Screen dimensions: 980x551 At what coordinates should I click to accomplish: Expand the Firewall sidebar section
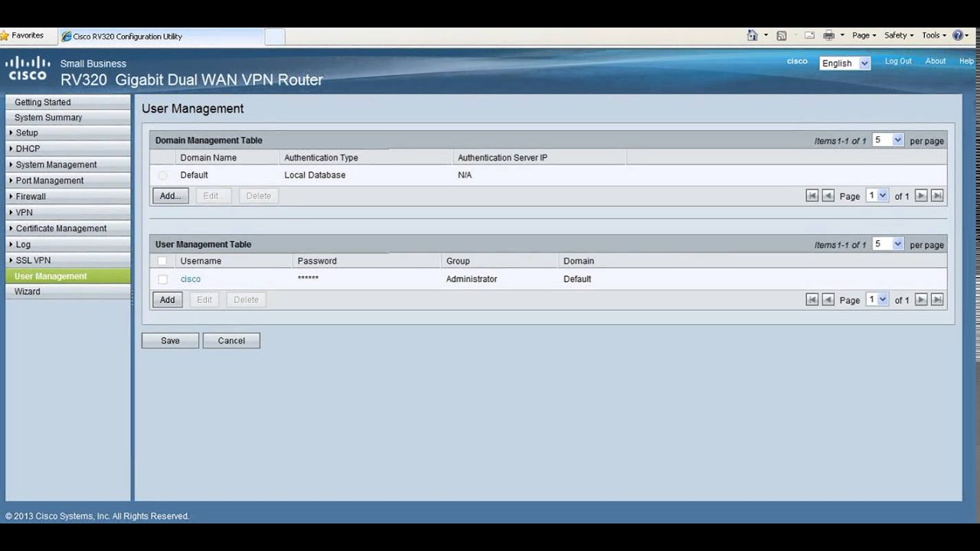click(68, 196)
